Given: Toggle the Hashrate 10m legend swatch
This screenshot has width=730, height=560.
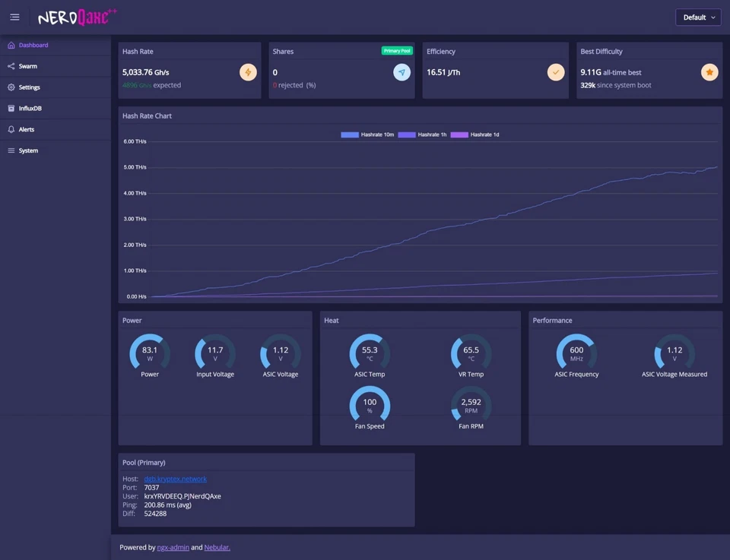Looking at the screenshot, I should pyautogui.click(x=350, y=134).
